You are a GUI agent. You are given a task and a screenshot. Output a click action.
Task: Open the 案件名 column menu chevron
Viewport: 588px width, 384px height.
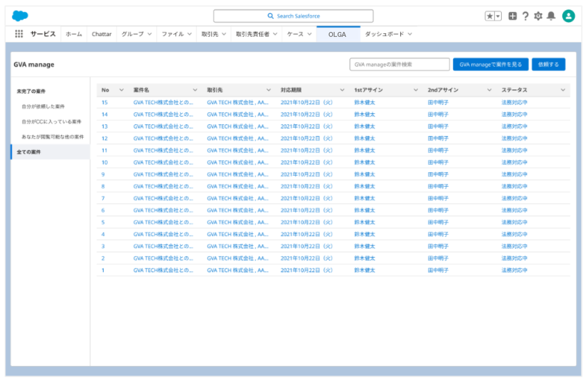[x=195, y=90]
